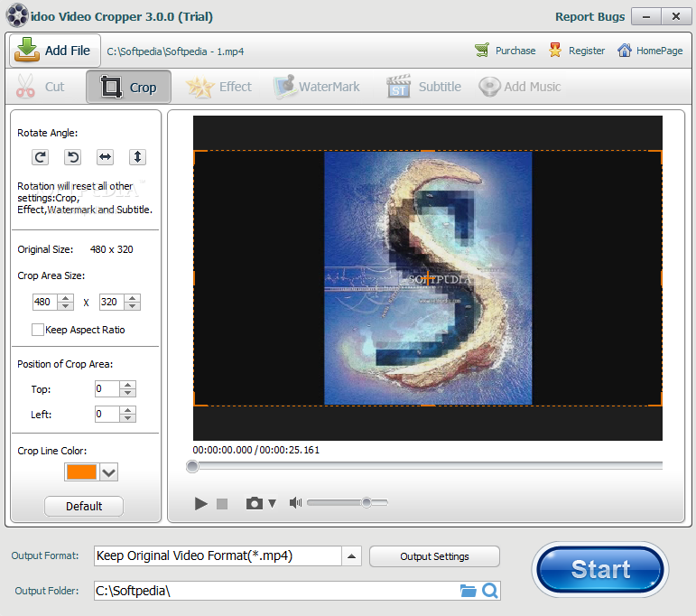Increase crop area width with up arrow
This screenshot has width=696, height=616.
click(66, 298)
